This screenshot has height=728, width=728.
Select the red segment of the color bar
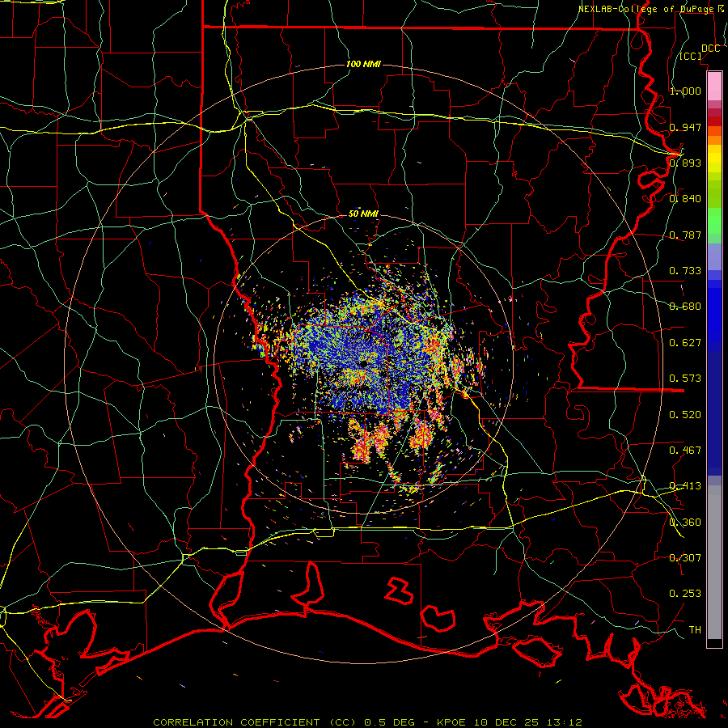pyautogui.click(x=714, y=121)
